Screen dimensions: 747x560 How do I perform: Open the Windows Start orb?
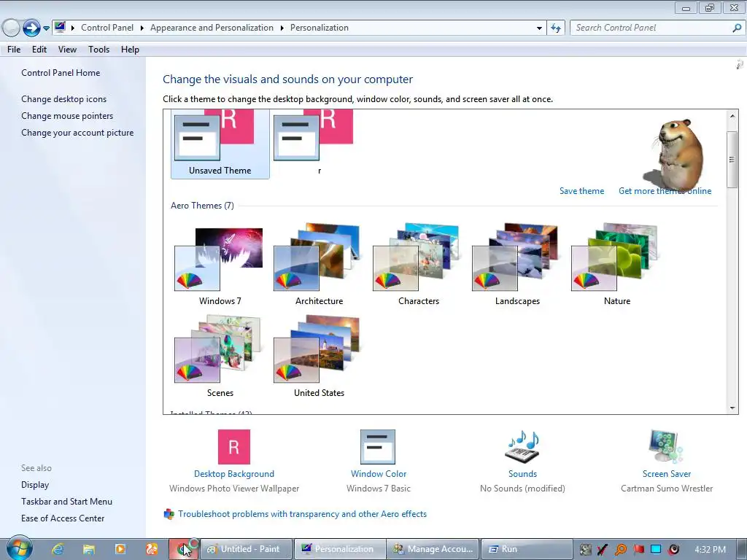(x=19, y=548)
